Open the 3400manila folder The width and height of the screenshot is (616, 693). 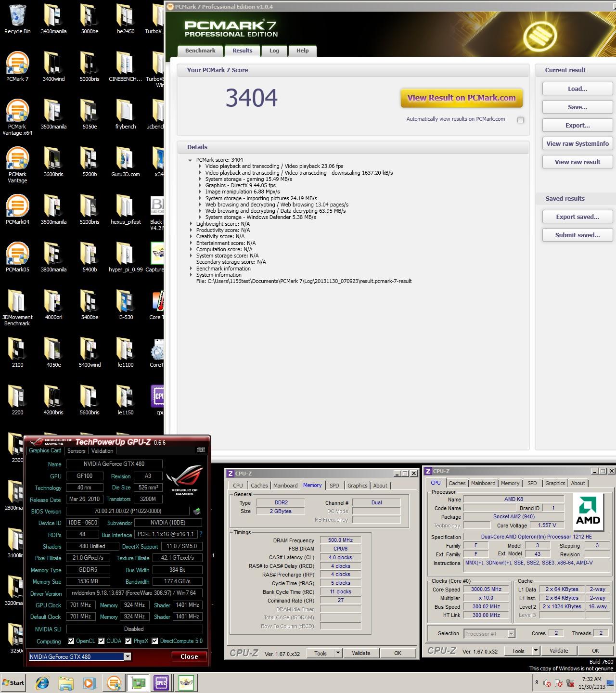coord(53,19)
